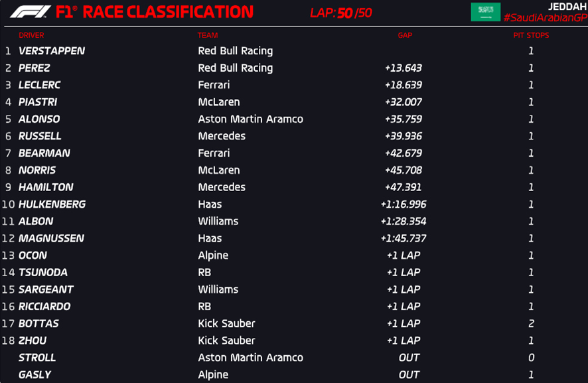Click the GAP column header
588x383 pixels.
click(405, 35)
